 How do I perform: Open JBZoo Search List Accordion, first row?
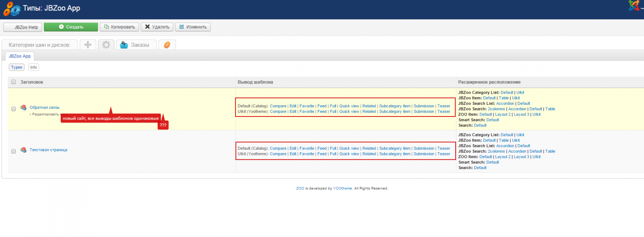click(505, 103)
